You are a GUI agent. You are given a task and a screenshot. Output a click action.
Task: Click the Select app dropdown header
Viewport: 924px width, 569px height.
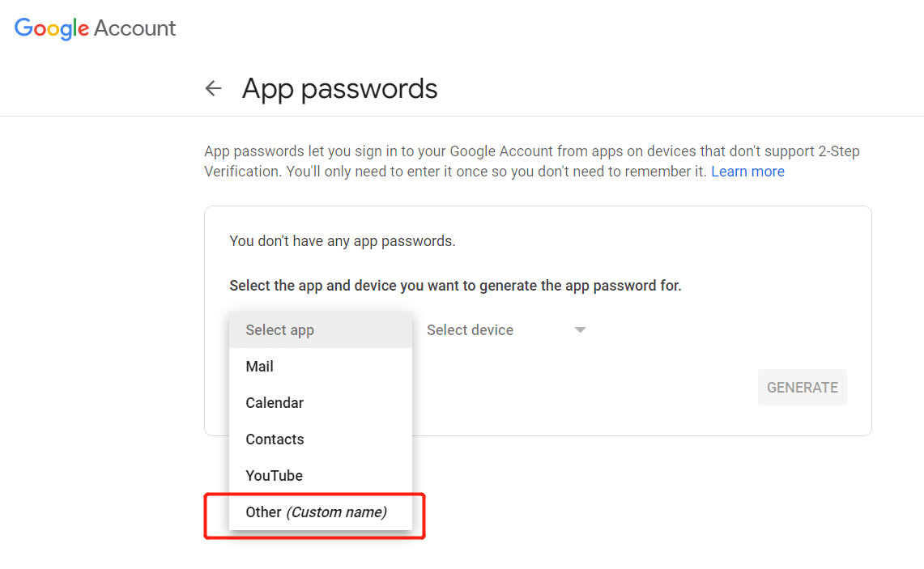pos(321,330)
